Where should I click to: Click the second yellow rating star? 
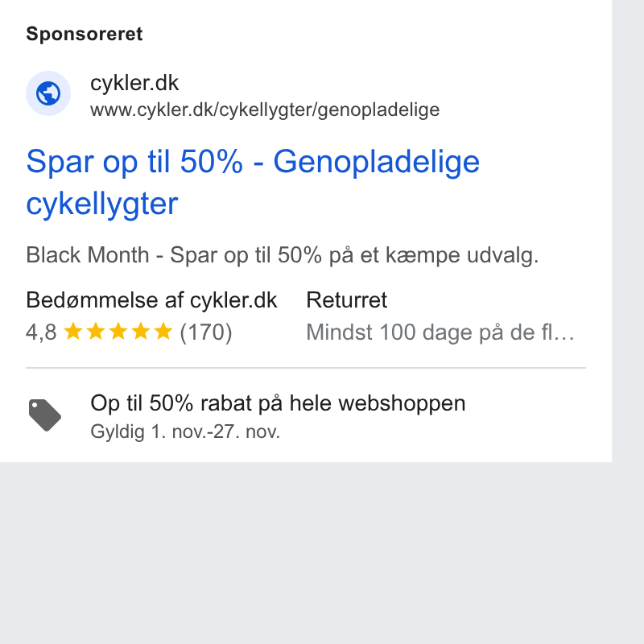[x=96, y=331]
